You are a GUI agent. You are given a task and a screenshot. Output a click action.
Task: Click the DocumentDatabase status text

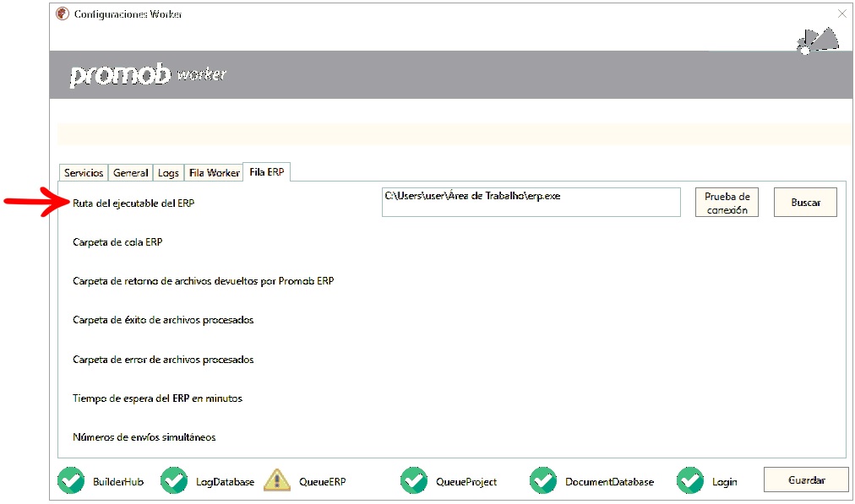click(x=610, y=482)
